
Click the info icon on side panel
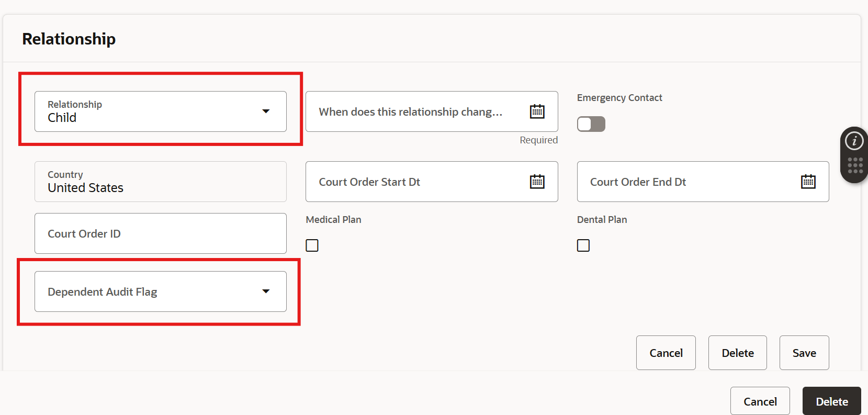854,141
